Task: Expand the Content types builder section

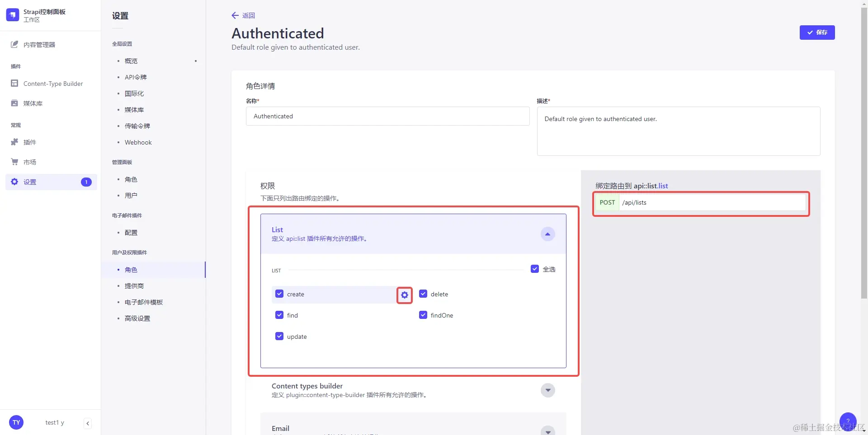Action: click(547, 390)
